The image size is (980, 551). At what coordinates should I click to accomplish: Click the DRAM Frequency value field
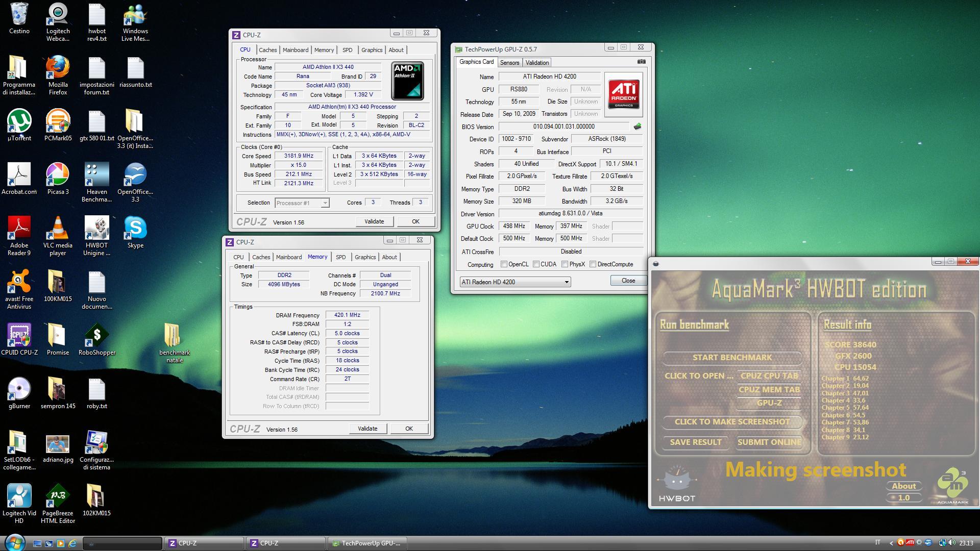(347, 315)
